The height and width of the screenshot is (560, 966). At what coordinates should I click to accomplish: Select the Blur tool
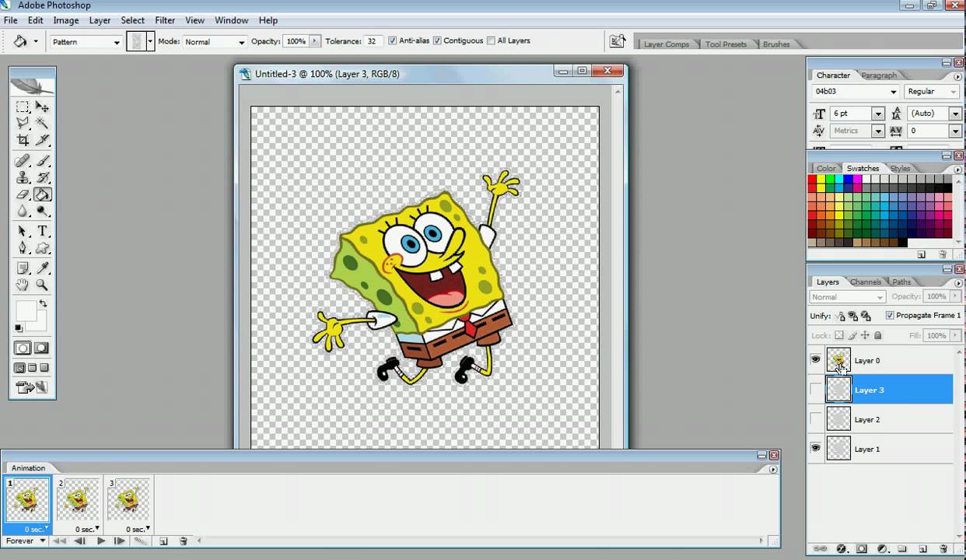23,212
